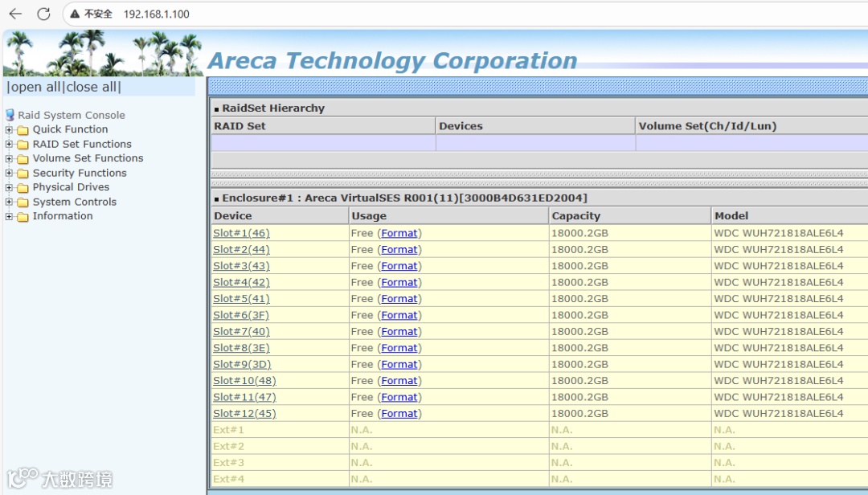Open System Controls menu label

pos(75,202)
